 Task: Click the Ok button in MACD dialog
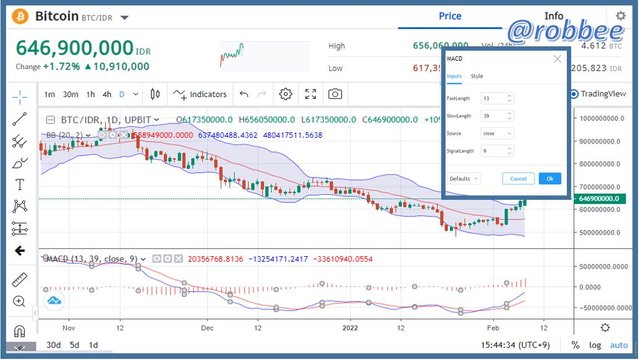[x=549, y=179]
